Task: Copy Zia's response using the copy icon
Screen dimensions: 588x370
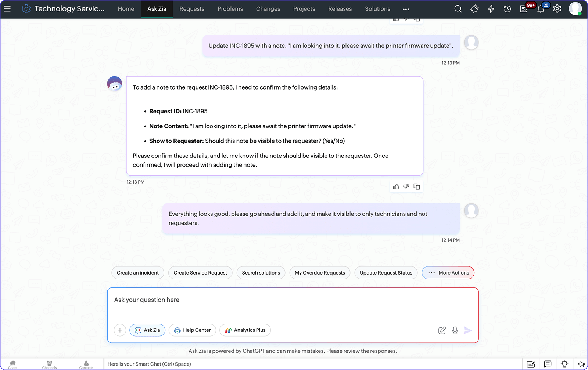Action: click(417, 186)
